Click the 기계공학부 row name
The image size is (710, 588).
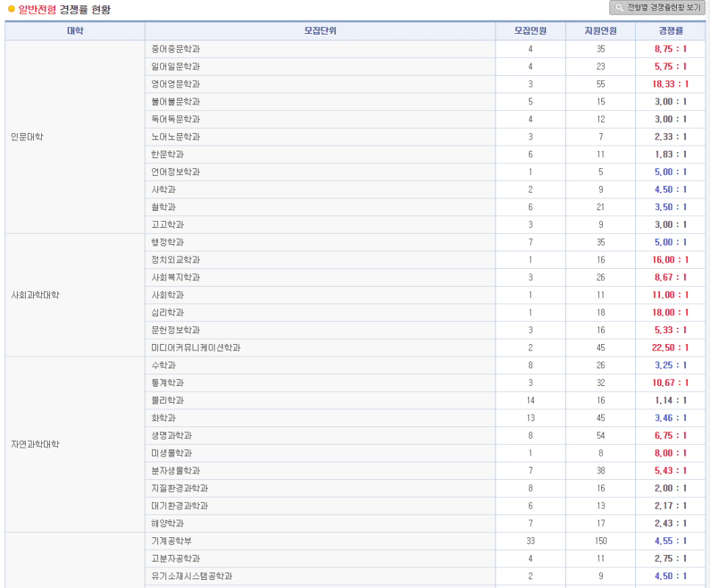171,541
